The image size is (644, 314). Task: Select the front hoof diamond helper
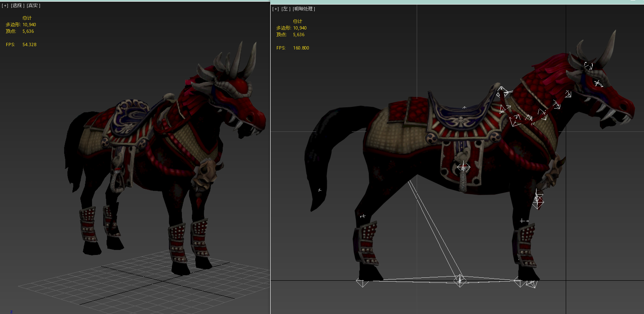pyautogui.click(x=519, y=282)
